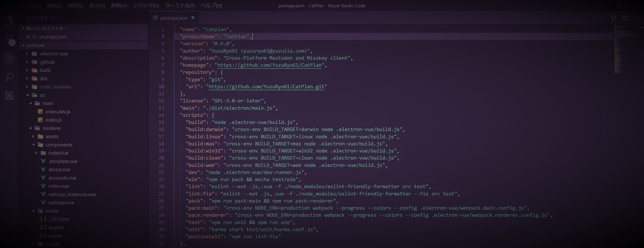Open the ターミナル(T) menu

(x=180, y=6)
